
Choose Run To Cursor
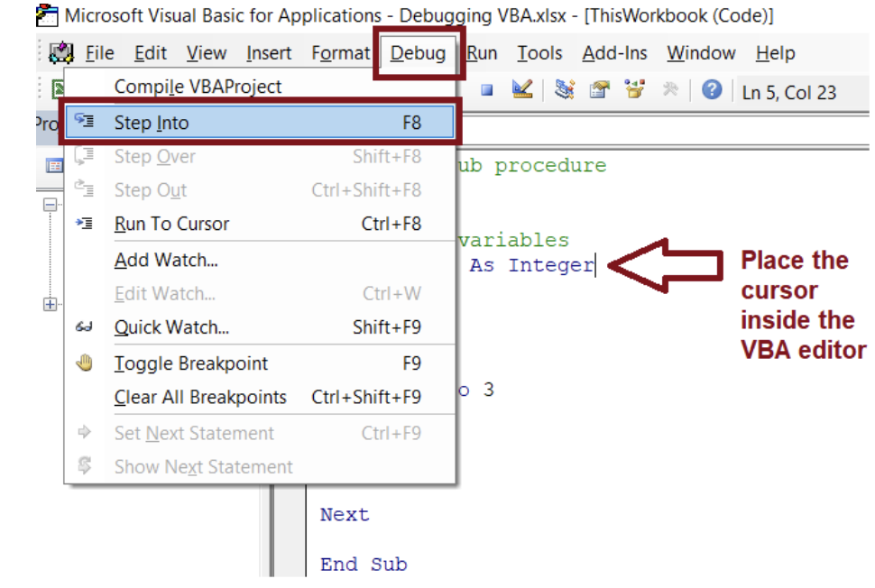[171, 224]
